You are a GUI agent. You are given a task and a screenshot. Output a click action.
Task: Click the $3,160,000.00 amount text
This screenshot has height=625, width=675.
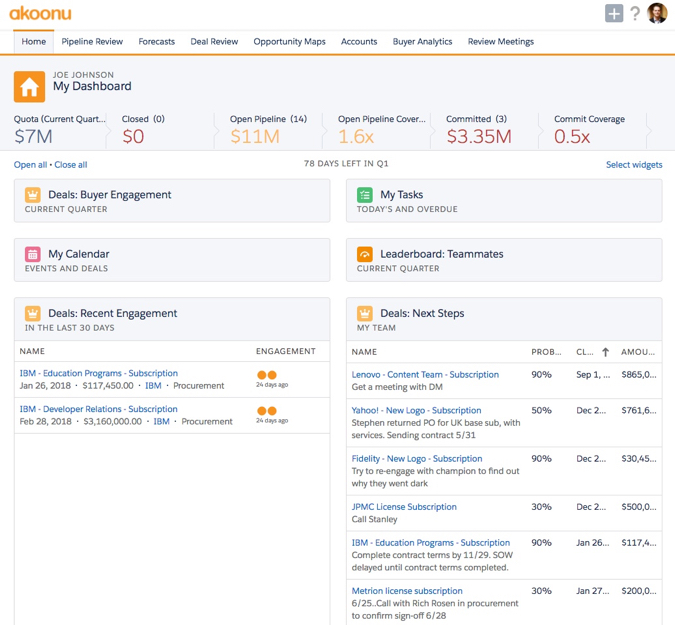pyautogui.click(x=112, y=421)
